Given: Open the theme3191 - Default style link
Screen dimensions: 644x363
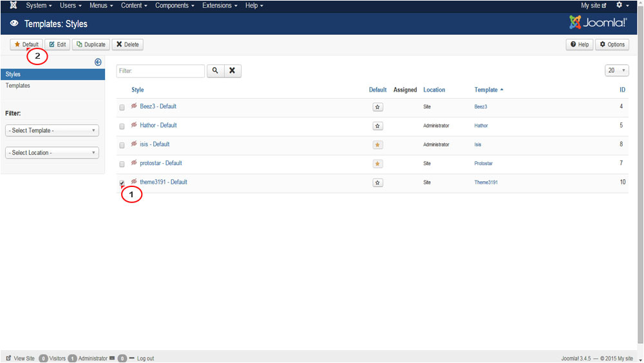Looking at the screenshot, I should pos(164,182).
